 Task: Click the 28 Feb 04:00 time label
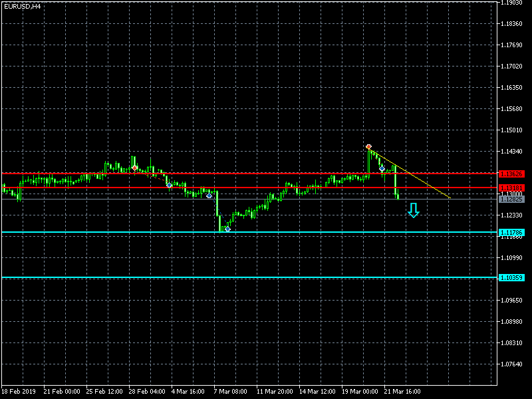coord(147,392)
